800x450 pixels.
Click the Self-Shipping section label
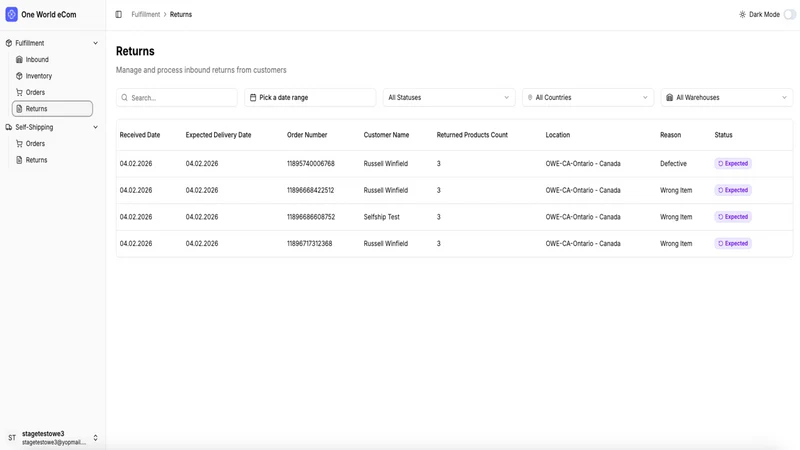[x=34, y=127]
